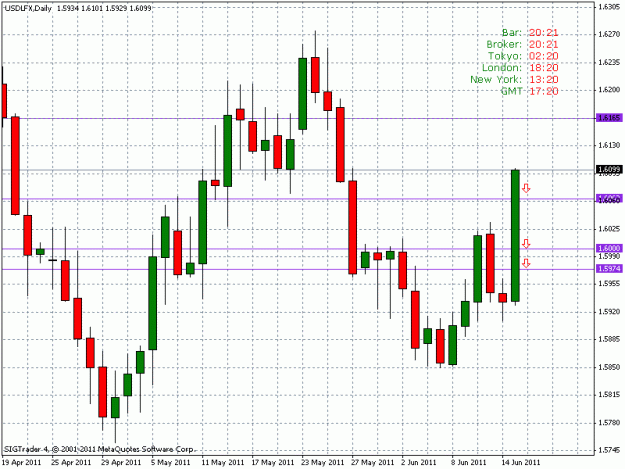Click the black 1.6099 current price tag

click(x=609, y=170)
